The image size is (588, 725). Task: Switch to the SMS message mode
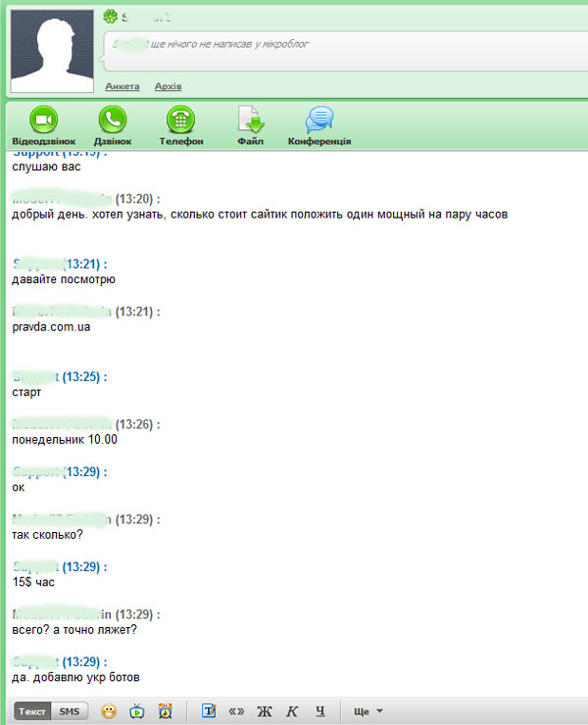coord(69,711)
